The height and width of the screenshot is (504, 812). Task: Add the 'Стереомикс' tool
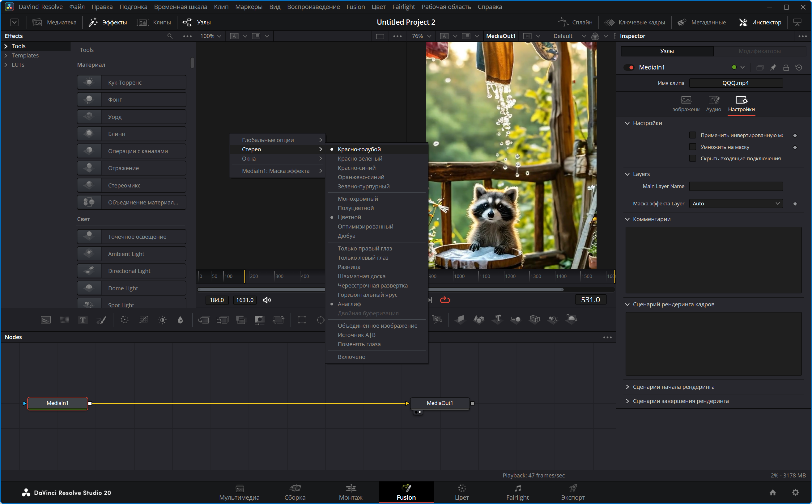point(131,185)
